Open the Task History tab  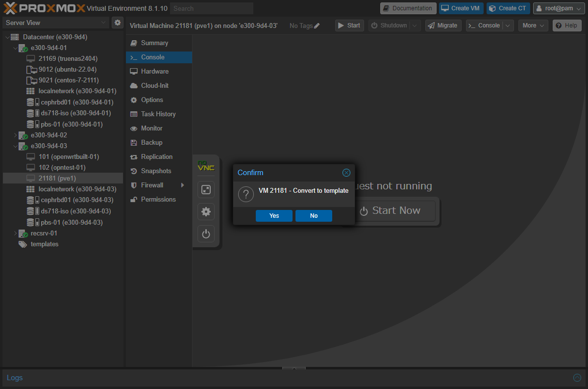click(159, 114)
